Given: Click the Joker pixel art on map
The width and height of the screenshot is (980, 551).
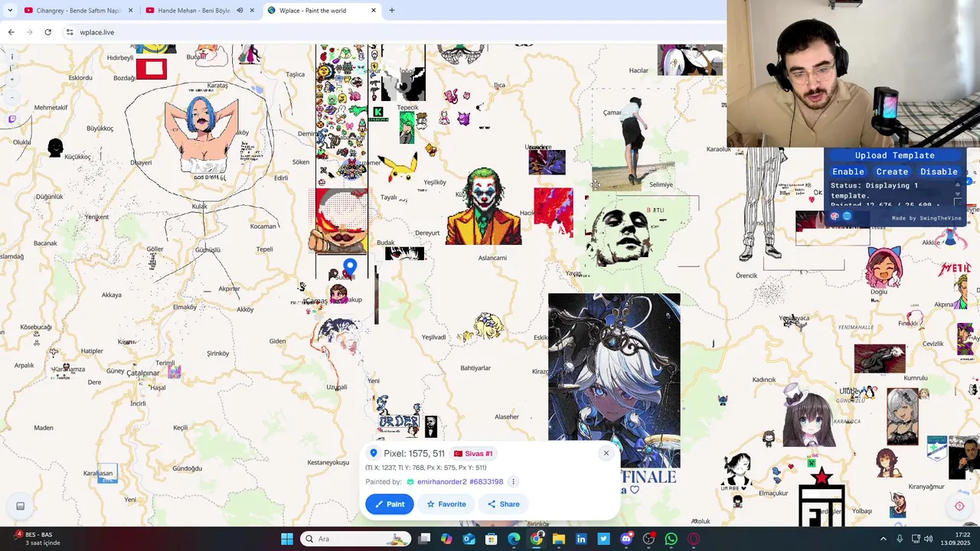Looking at the screenshot, I should tap(483, 206).
